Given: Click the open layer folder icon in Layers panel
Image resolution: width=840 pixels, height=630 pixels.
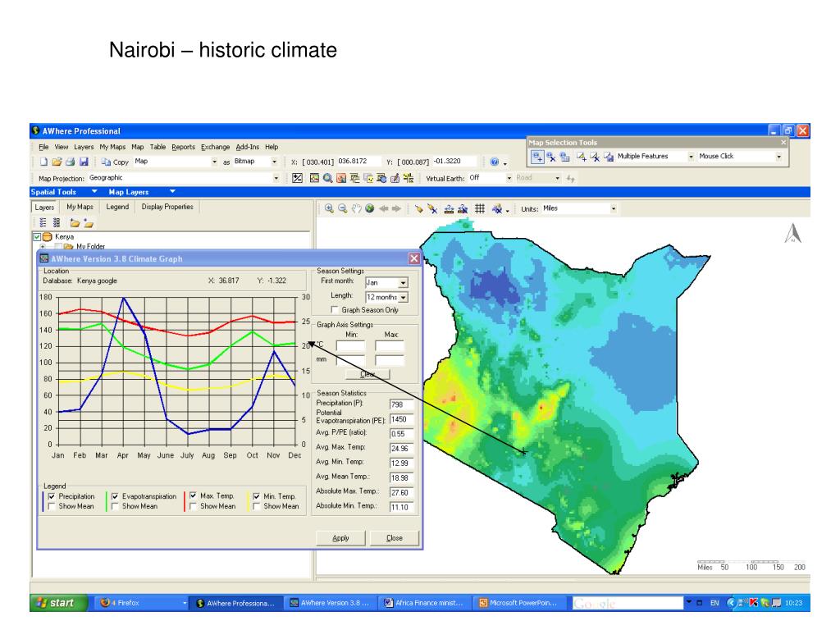Looking at the screenshot, I should pyautogui.click(x=75, y=223).
